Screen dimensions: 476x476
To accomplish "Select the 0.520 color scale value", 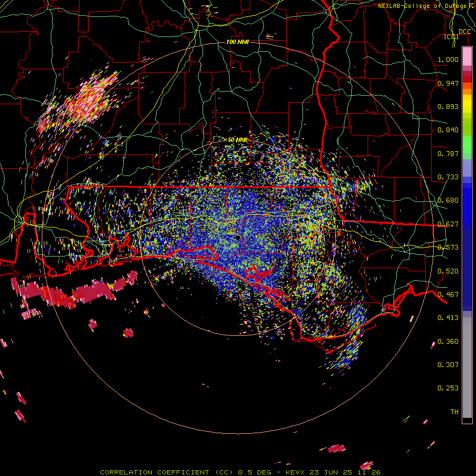I will click(448, 271).
